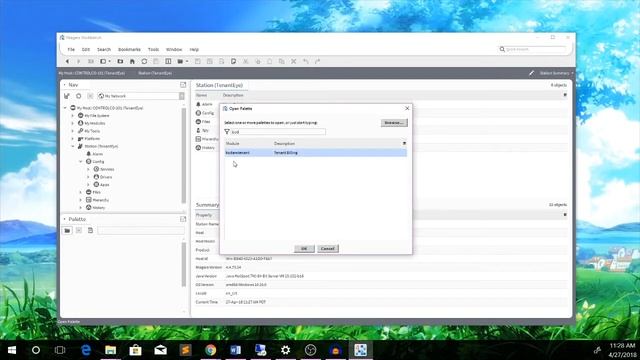The width and height of the screenshot is (640, 360).
Task: Open the Tools menu
Action: 153,49
